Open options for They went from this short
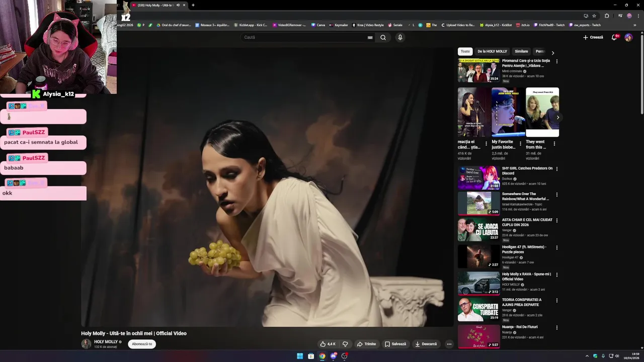 pos(554,144)
